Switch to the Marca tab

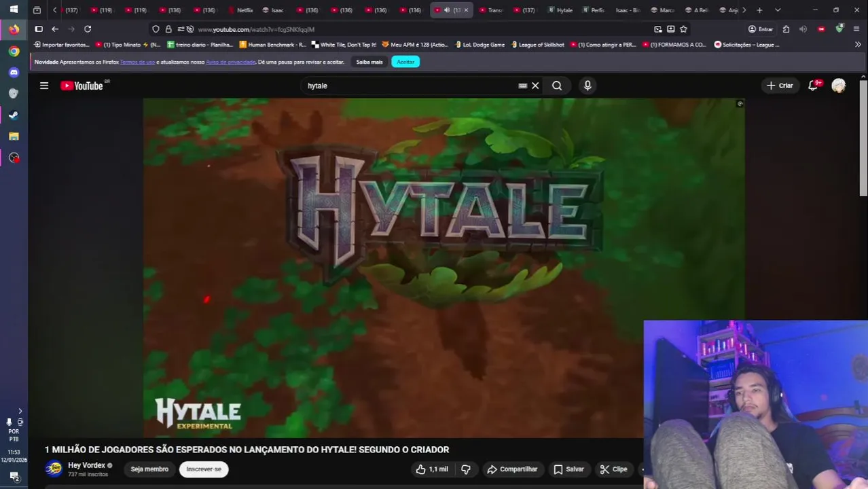[663, 10]
